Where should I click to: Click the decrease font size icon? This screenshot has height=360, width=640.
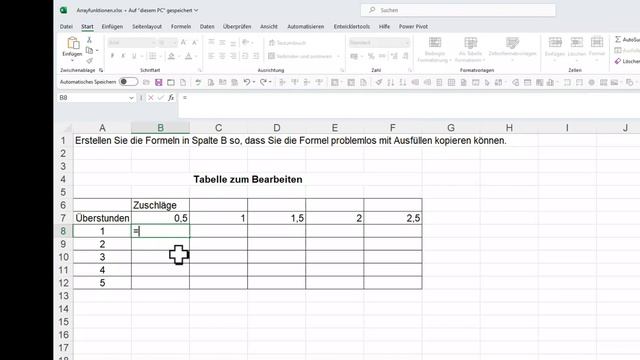pos(195,42)
